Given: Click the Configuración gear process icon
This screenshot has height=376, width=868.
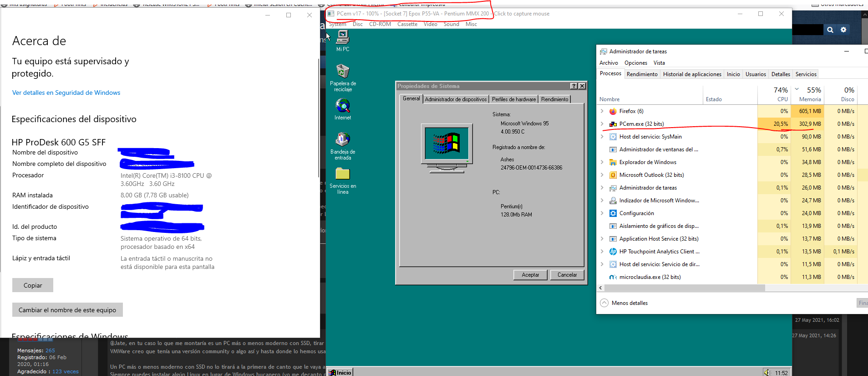Looking at the screenshot, I should pos(613,213).
